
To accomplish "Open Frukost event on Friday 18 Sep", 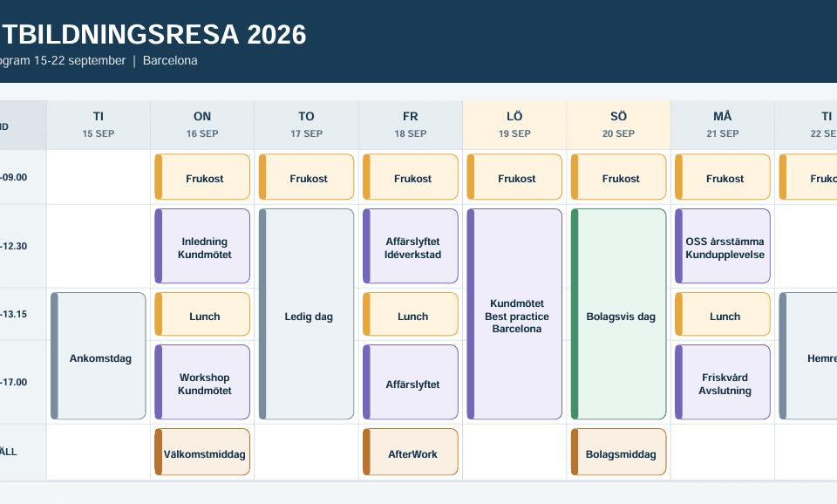I will click(x=411, y=177).
